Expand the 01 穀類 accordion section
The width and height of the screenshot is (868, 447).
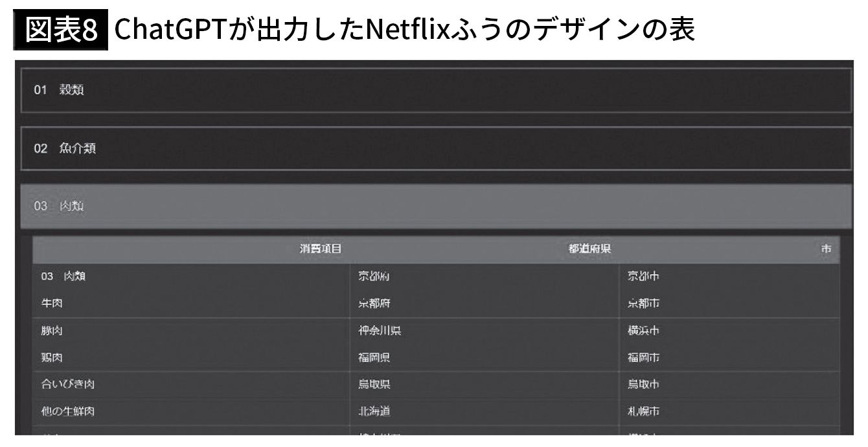pos(435,90)
